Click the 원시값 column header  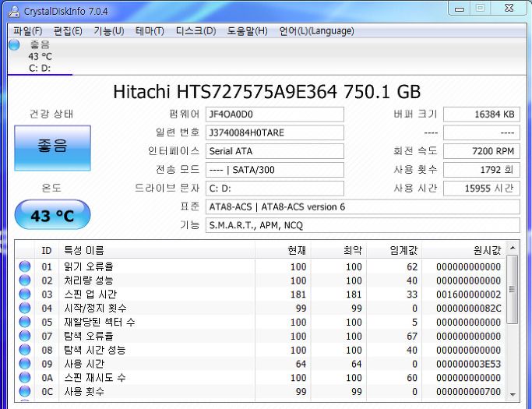click(463, 251)
